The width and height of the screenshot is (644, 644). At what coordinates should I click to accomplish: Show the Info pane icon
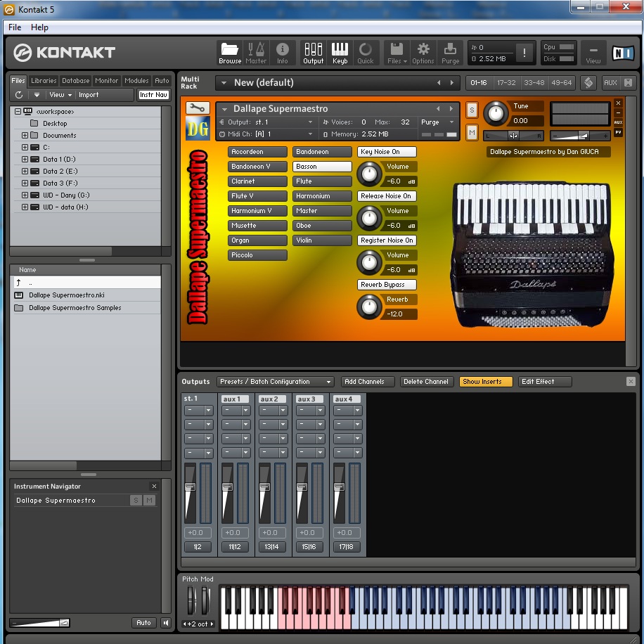pos(282,53)
